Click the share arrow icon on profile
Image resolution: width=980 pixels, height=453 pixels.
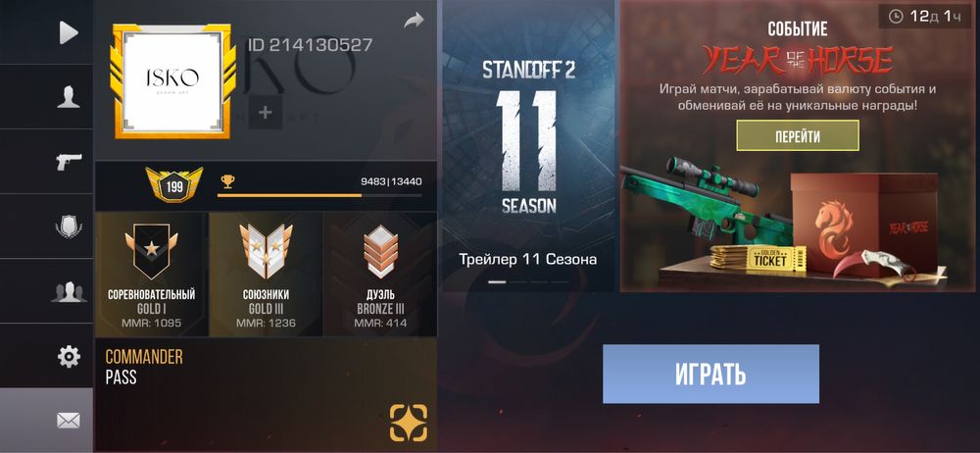click(414, 21)
